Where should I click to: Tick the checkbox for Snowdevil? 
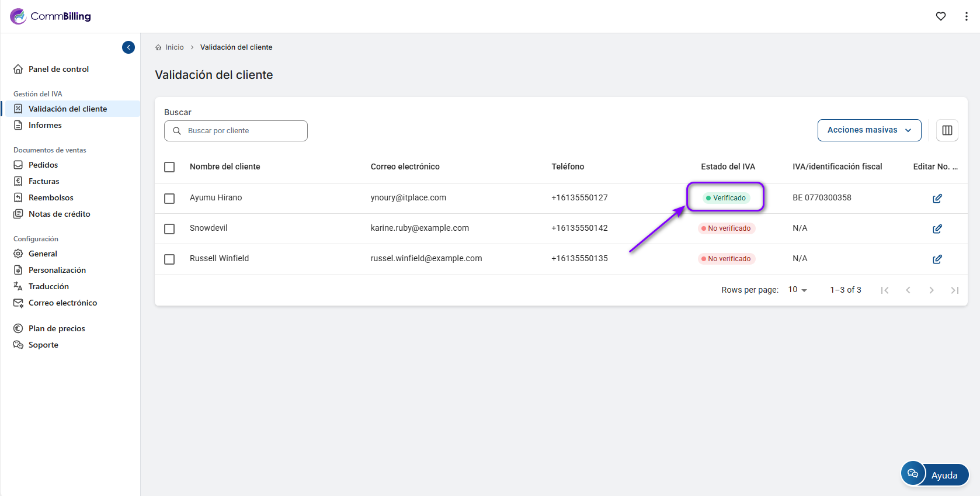click(x=169, y=229)
